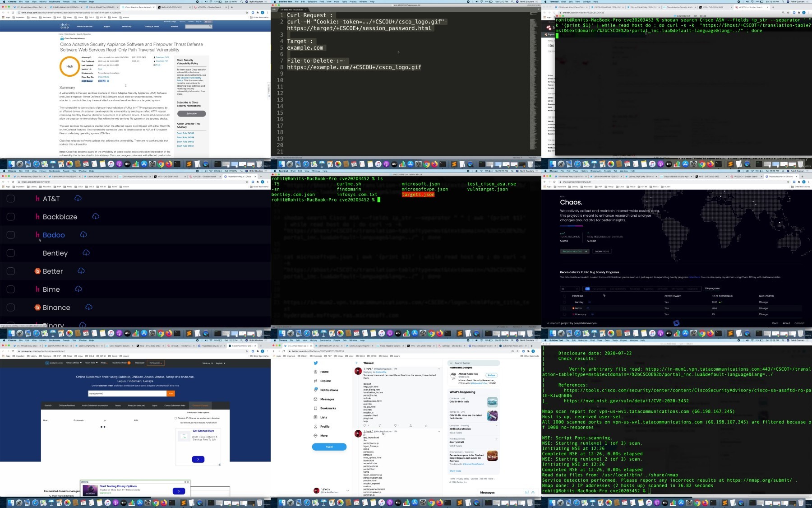
Task: Open Home in the Twitter sidebar
Action: 321,372
